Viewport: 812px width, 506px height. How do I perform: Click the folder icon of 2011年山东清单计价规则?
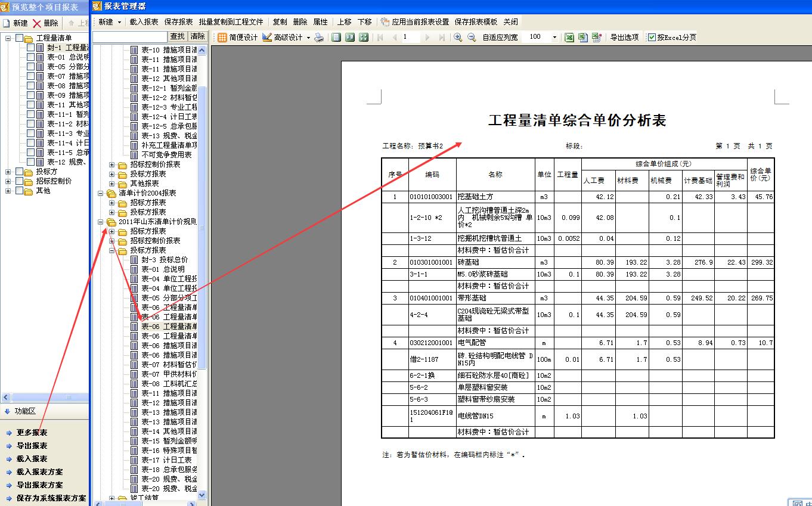tap(111, 222)
